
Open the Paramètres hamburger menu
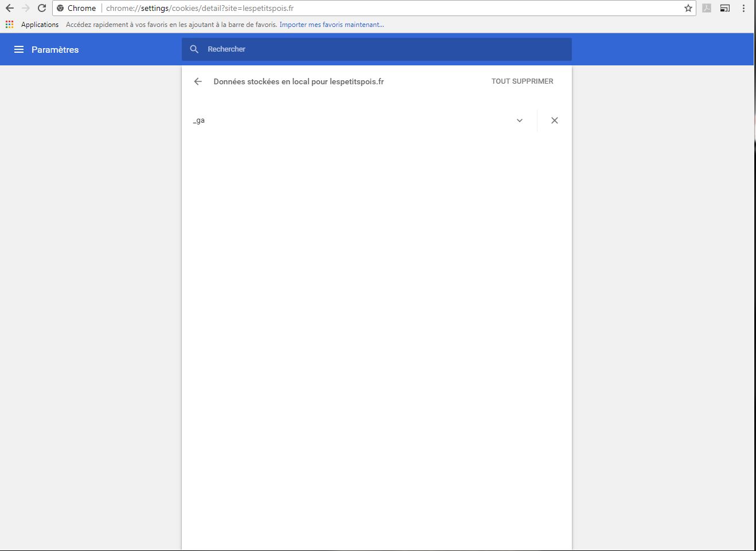[x=19, y=49]
